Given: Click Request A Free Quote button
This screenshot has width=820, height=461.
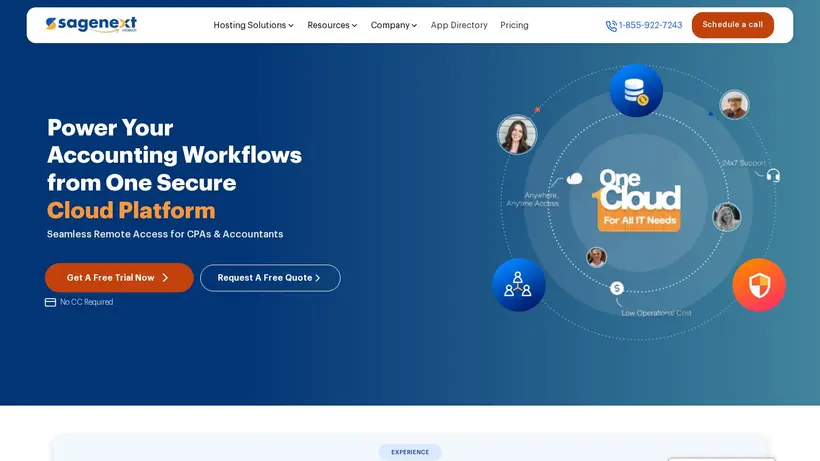Looking at the screenshot, I should [x=270, y=278].
